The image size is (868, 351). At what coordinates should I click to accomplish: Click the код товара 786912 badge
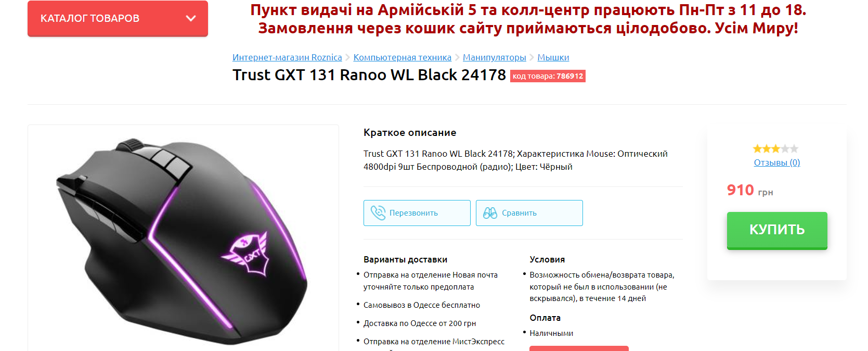pos(548,76)
